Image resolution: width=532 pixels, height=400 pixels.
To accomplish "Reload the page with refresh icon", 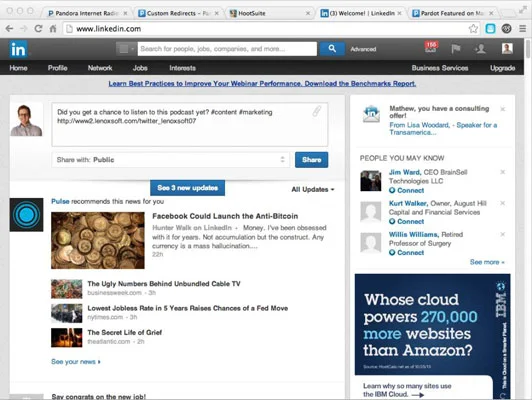I will point(38,29).
